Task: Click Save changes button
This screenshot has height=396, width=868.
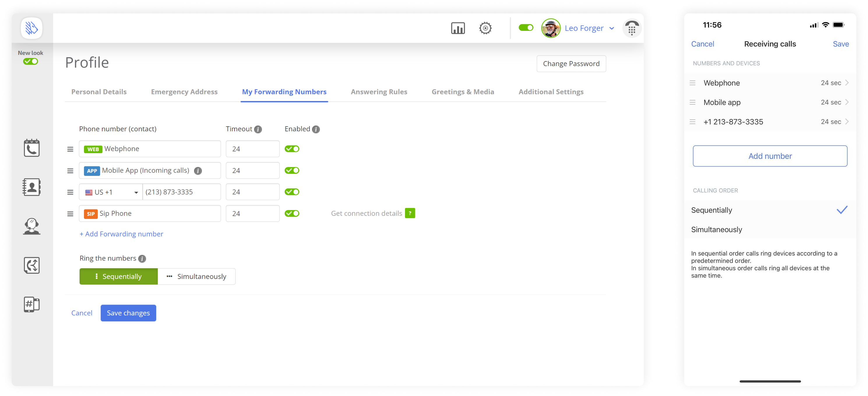Action: coord(128,313)
